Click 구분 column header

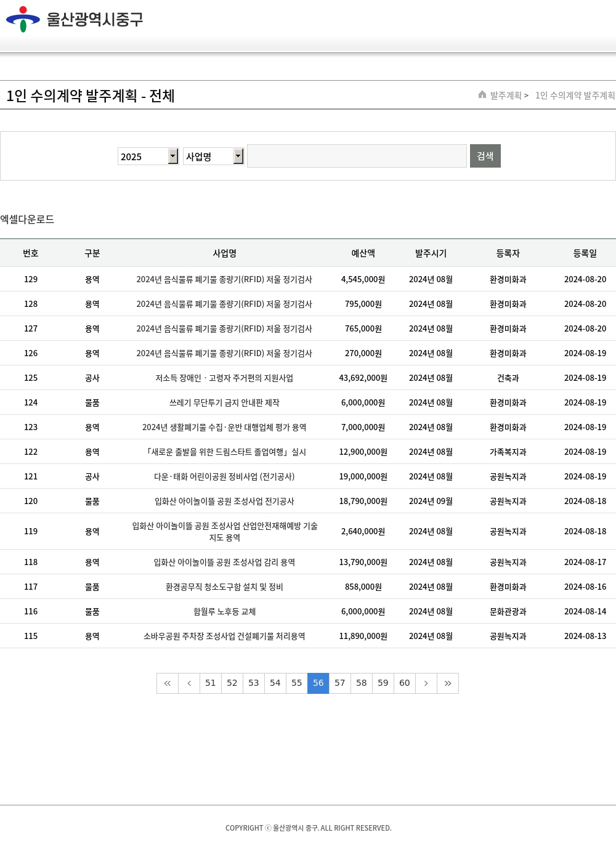click(x=92, y=253)
